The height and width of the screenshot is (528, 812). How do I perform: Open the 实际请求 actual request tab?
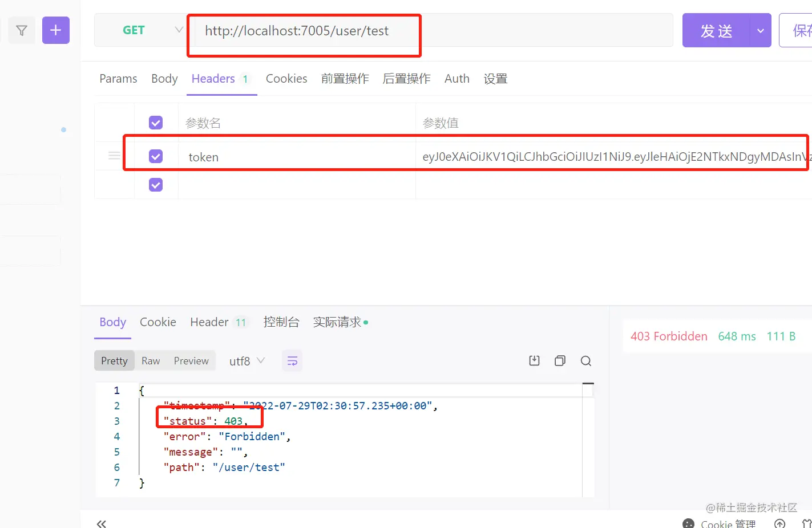tap(341, 322)
